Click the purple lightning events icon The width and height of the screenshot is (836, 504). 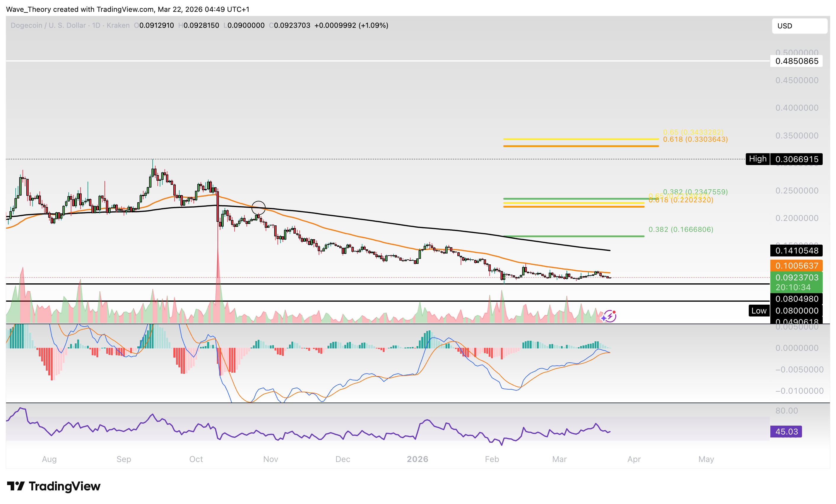point(609,316)
